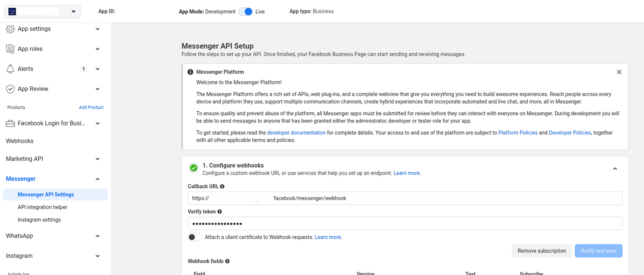Collapse the Messenger sidebar section

97,179
